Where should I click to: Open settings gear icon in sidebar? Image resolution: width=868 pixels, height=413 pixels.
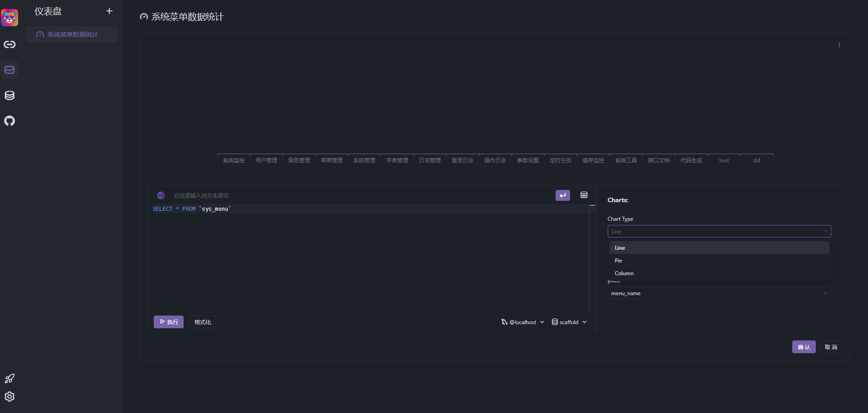pos(10,397)
